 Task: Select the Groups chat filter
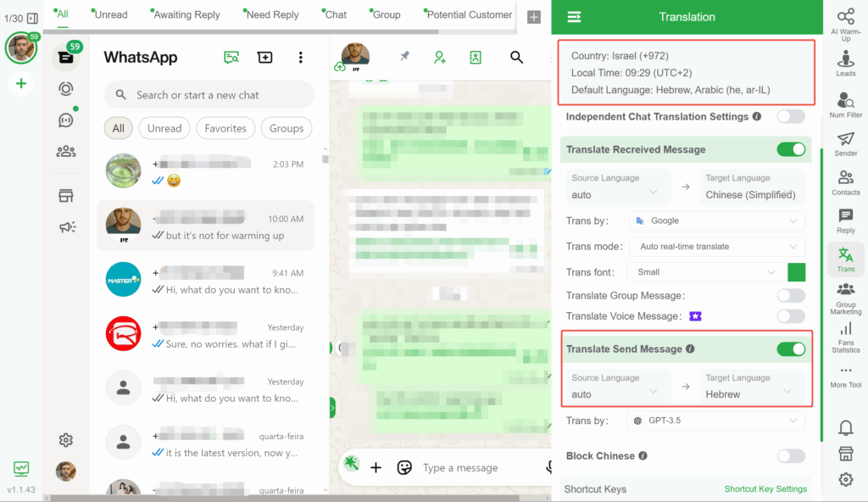pyautogui.click(x=286, y=128)
